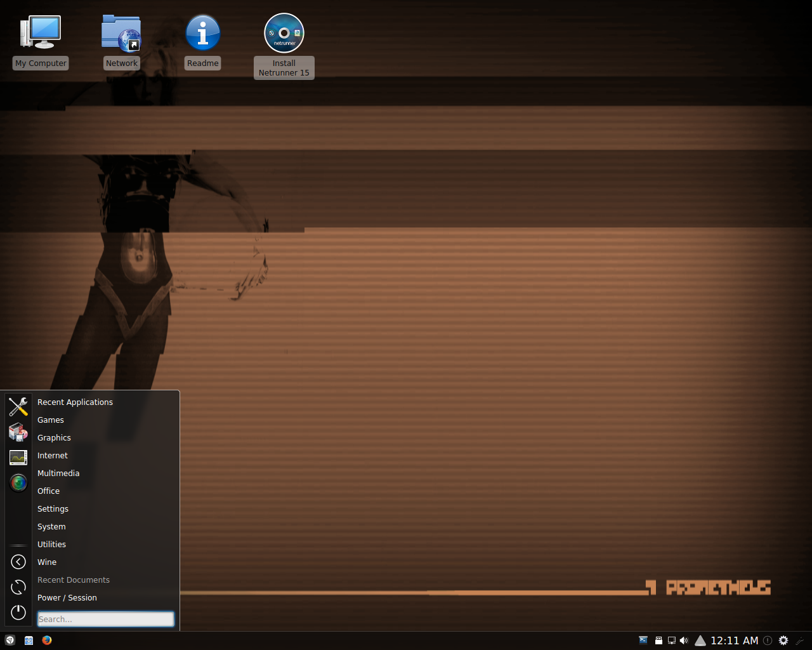Image resolution: width=812 pixels, height=650 pixels.
Task: Focus the Search field in the launcher
Action: coord(105,619)
